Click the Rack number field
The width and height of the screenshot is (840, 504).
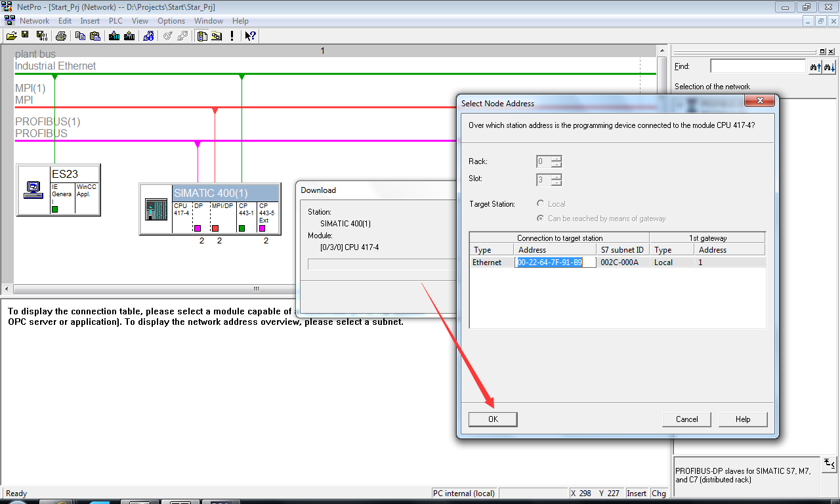pyautogui.click(x=543, y=161)
